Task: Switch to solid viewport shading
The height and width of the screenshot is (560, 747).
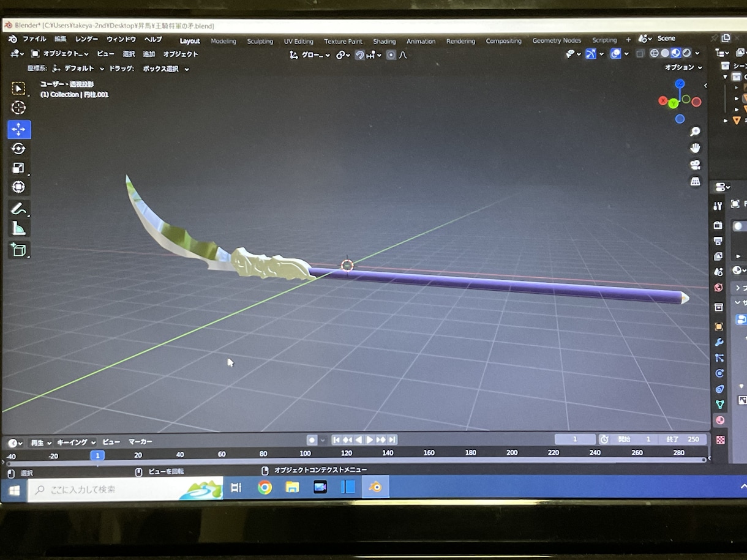Action: click(x=665, y=53)
